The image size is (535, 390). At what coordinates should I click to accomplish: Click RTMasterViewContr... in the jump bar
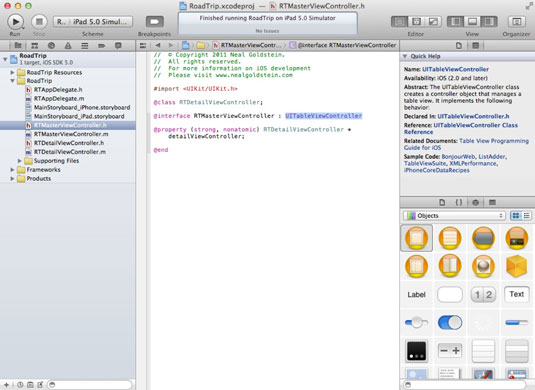[248, 45]
